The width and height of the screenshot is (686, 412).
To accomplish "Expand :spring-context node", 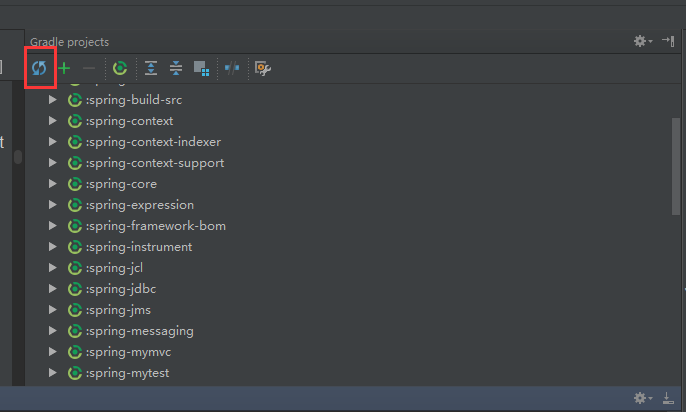I will pos(52,121).
